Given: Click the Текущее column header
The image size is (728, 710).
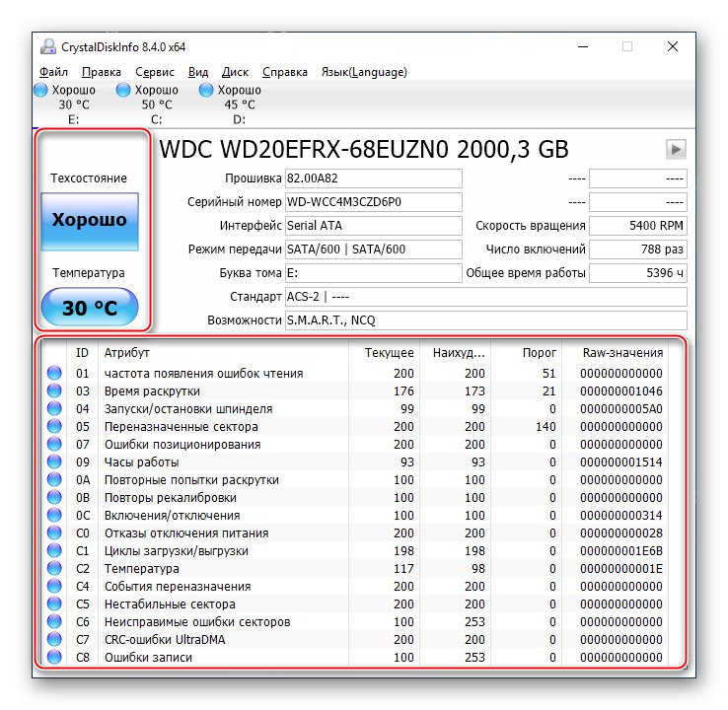Looking at the screenshot, I should click(x=384, y=353).
